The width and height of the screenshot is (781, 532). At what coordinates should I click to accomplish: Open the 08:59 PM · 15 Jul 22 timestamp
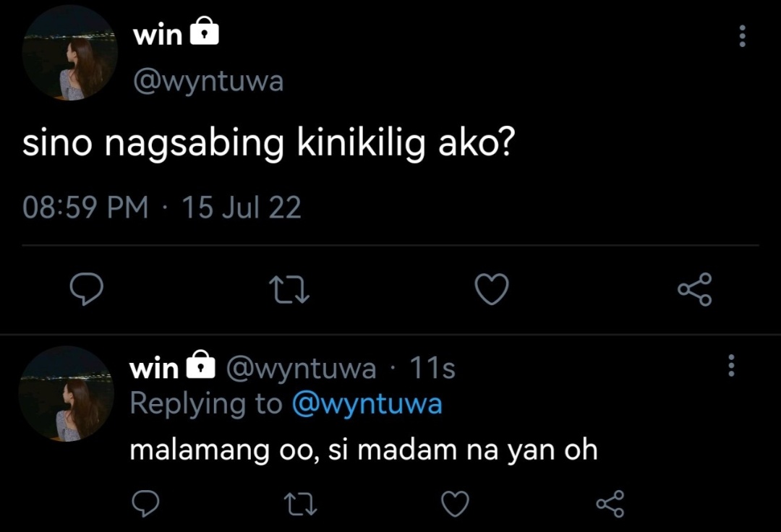[x=162, y=207]
